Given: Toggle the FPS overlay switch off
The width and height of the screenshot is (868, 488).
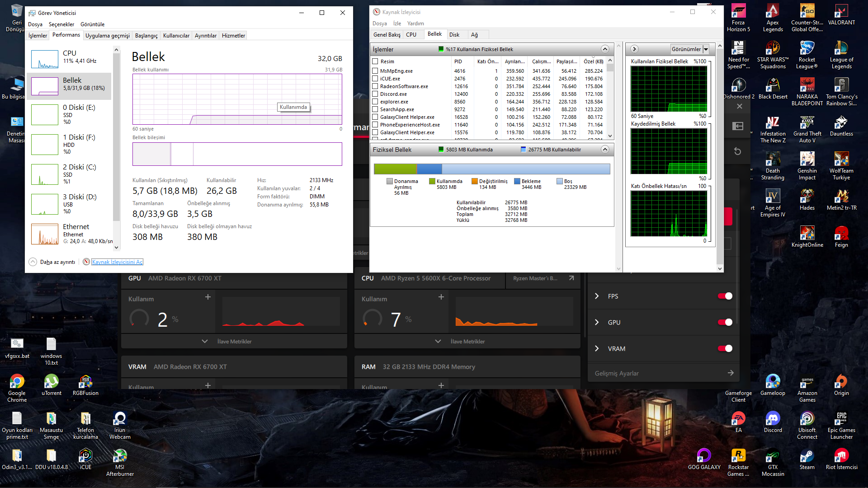Looking at the screenshot, I should pos(725,296).
